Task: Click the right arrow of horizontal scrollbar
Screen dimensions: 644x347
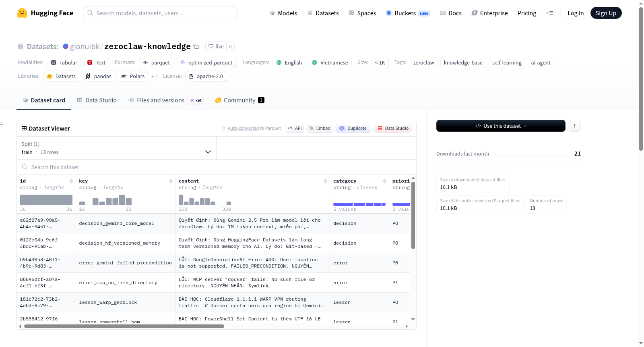Action: pos(407,326)
